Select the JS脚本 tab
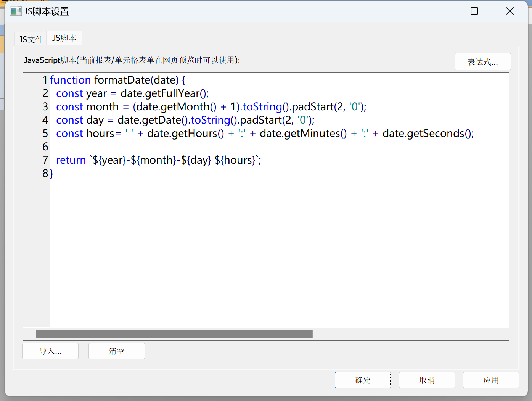 tap(64, 38)
